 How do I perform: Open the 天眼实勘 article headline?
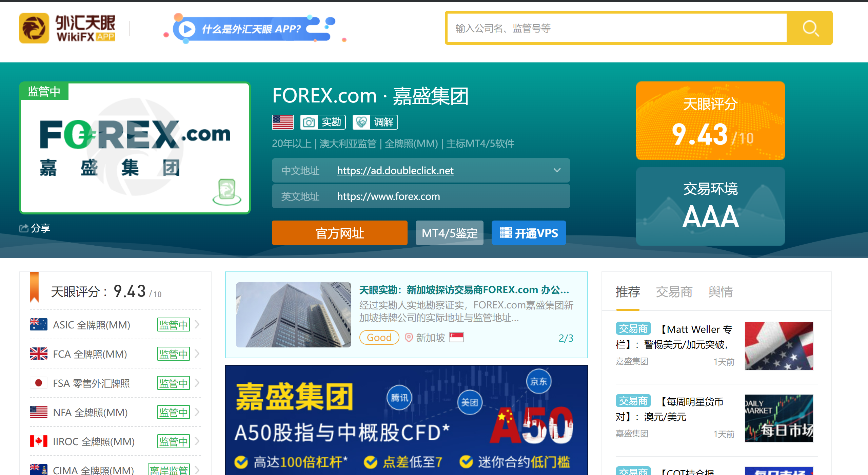click(464, 290)
